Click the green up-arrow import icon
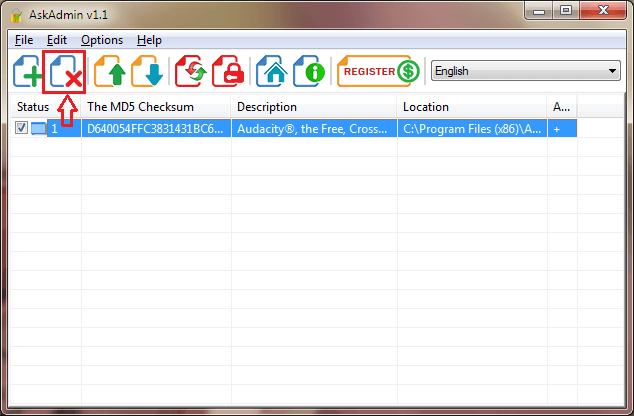Screen dimensions: 634x416 [x=110, y=73]
